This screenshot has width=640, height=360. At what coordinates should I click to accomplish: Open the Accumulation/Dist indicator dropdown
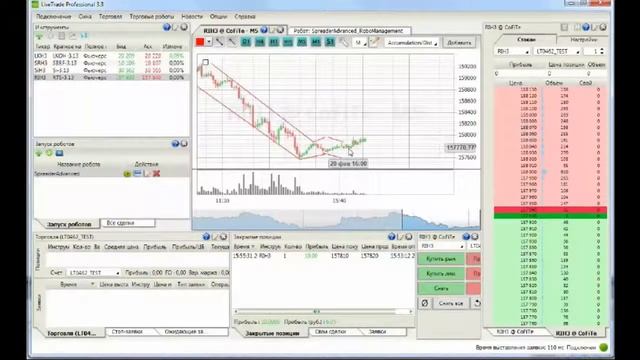coord(411,42)
